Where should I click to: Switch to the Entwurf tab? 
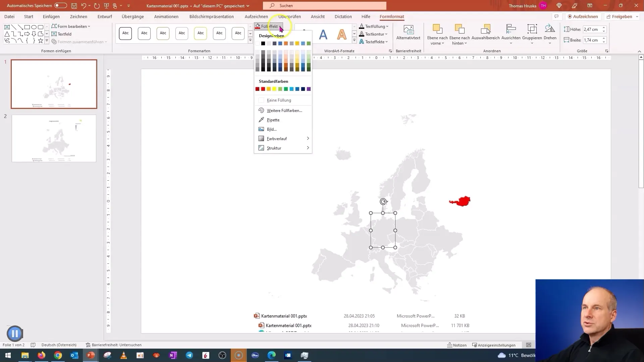(105, 16)
